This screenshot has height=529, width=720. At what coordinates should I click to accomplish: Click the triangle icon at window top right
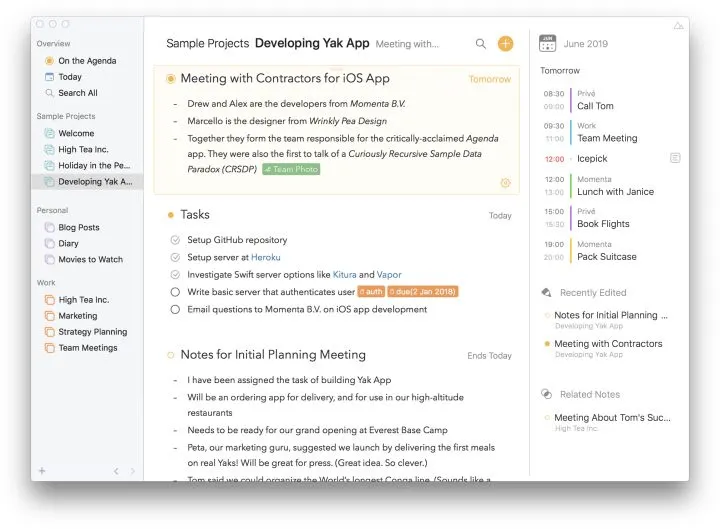tap(678, 26)
